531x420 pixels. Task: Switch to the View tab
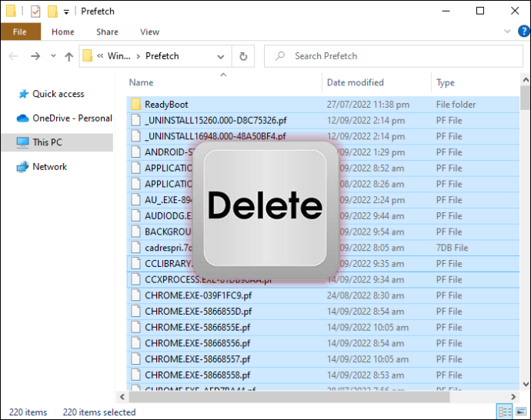tap(149, 32)
